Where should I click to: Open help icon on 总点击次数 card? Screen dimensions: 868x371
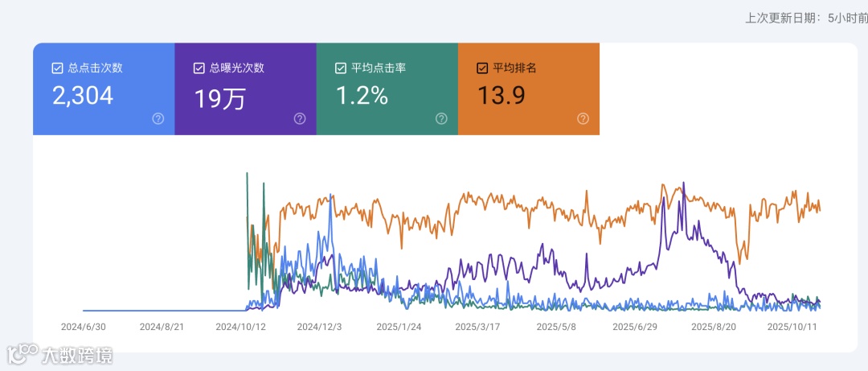point(158,118)
